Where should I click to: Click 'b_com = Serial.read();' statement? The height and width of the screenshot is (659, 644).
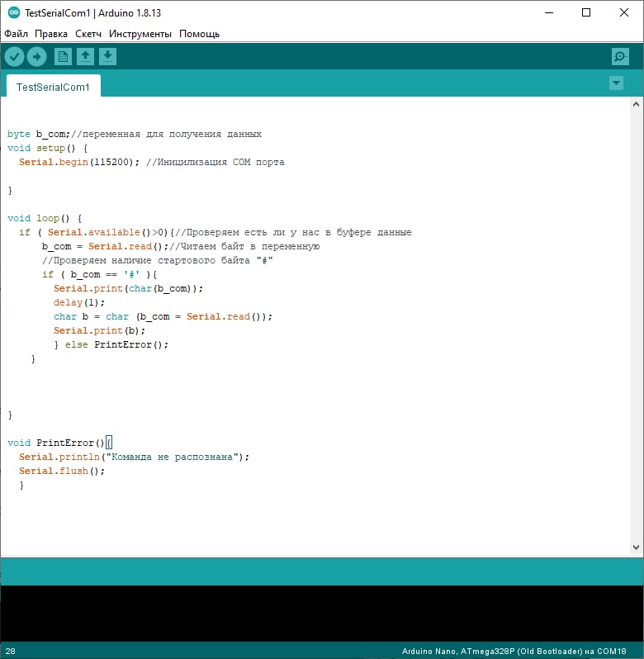[x=105, y=246]
